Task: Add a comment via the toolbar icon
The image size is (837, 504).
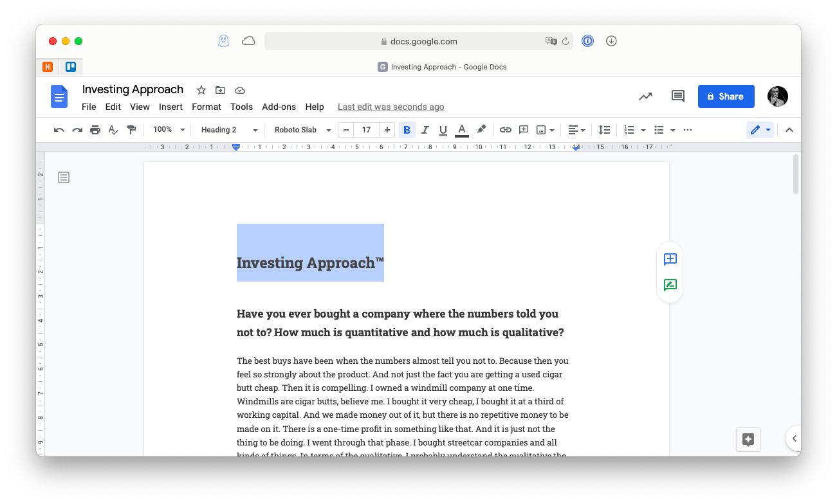Action: (x=523, y=129)
